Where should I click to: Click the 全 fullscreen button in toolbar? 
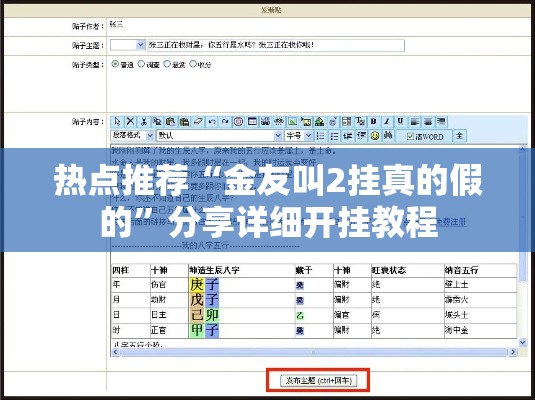click(x=460, y=136)
